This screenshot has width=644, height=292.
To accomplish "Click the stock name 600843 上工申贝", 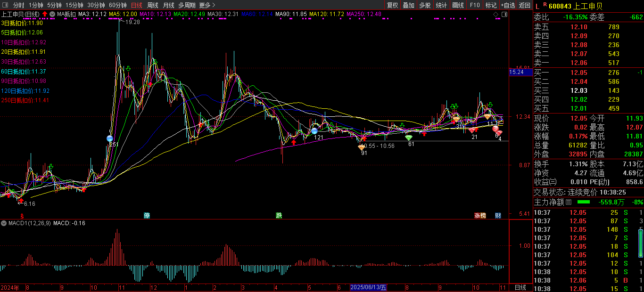I will tap(575, 6).
